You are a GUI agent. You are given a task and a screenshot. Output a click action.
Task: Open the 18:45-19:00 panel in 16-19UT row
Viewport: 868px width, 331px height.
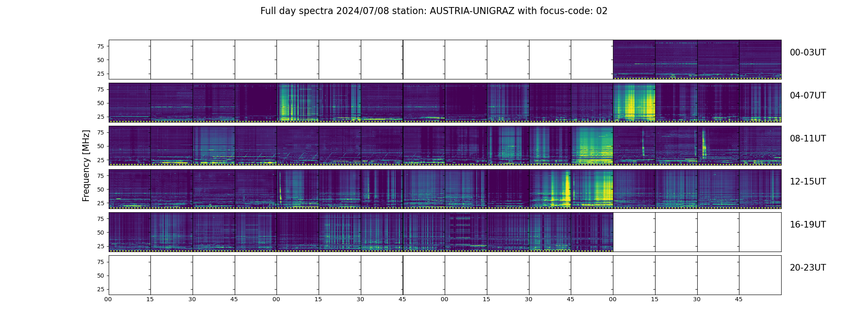point(592,232)
